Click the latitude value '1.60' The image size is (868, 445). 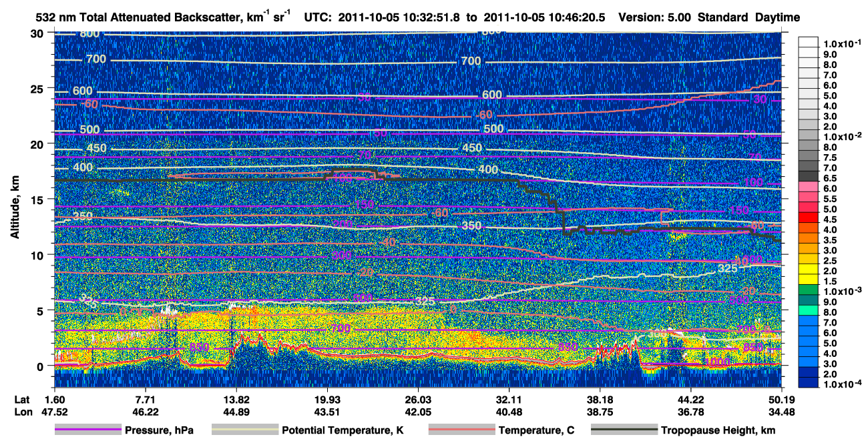pyautogui.click(x=54, y=399)
